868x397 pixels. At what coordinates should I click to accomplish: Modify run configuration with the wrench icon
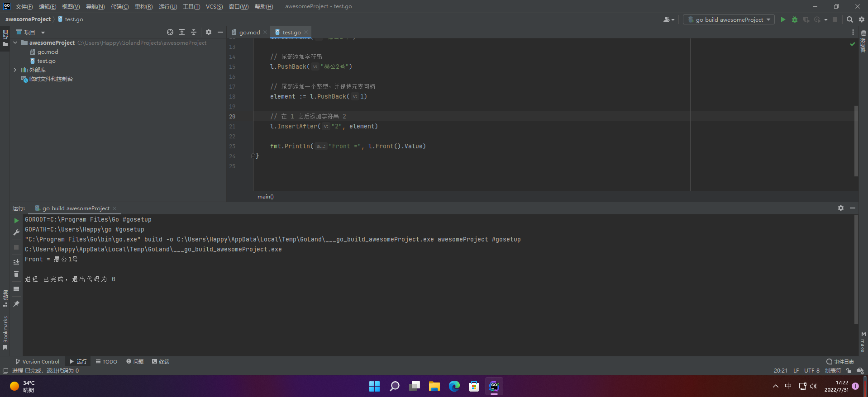point(16,232)
